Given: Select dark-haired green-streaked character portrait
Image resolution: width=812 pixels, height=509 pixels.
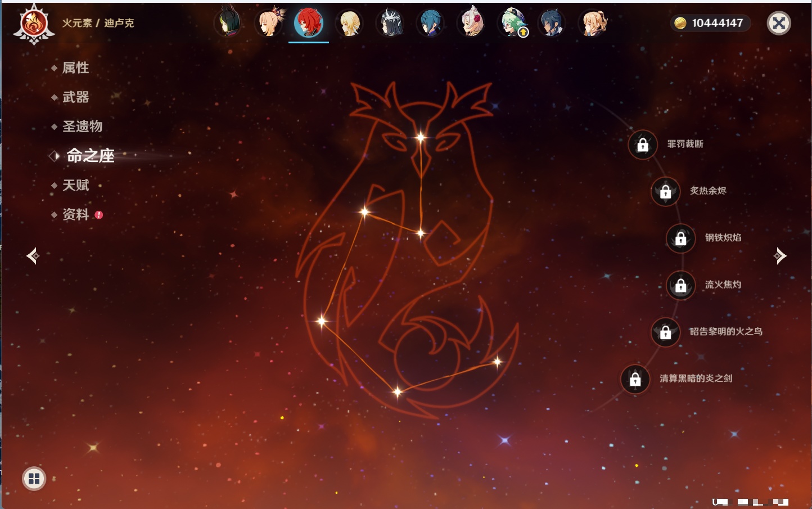Looking at the screenshot, I should click(x=228, y=22).
